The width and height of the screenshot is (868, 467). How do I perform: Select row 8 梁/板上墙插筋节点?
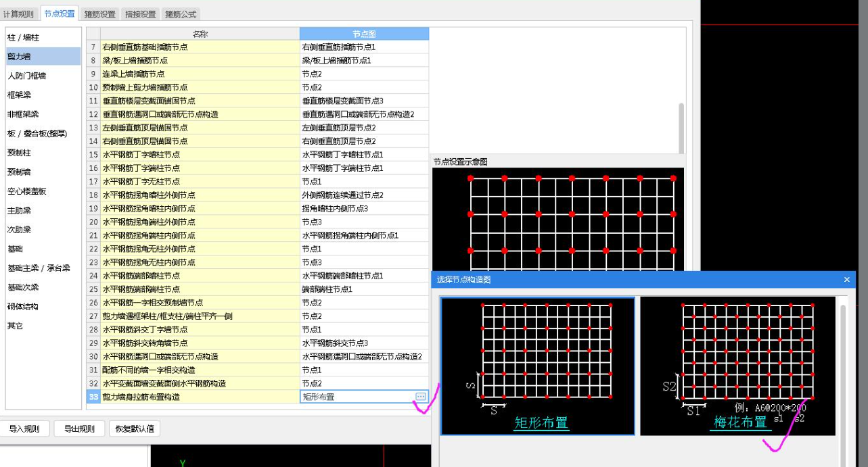click(200, 60)
